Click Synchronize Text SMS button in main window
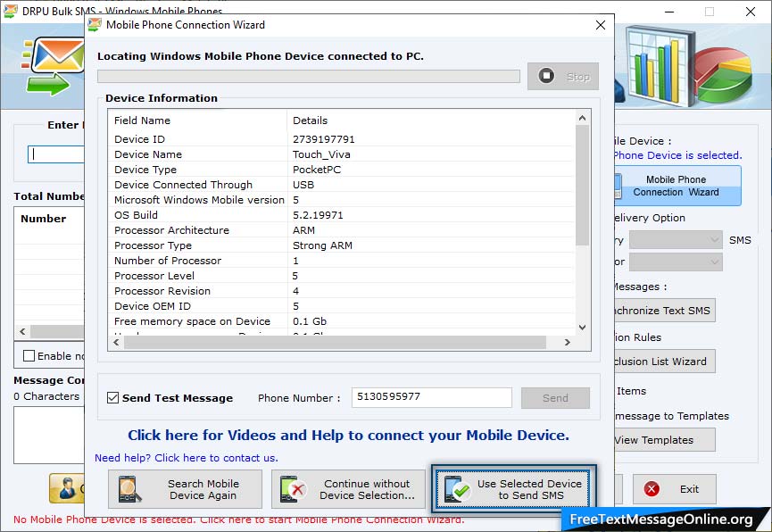This screenshot has height=532, width=772. [665, 311]
